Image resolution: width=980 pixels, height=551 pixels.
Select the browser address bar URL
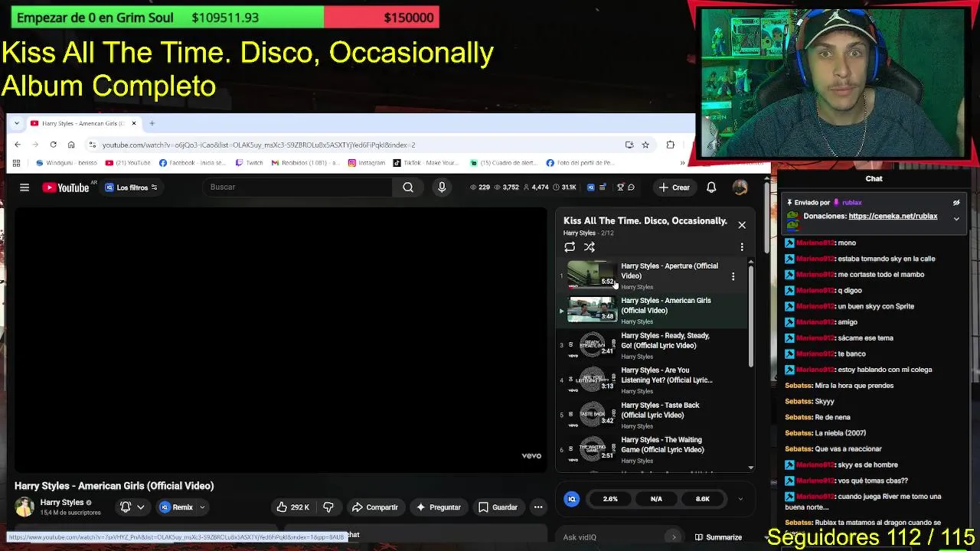[x=259, y=145]
